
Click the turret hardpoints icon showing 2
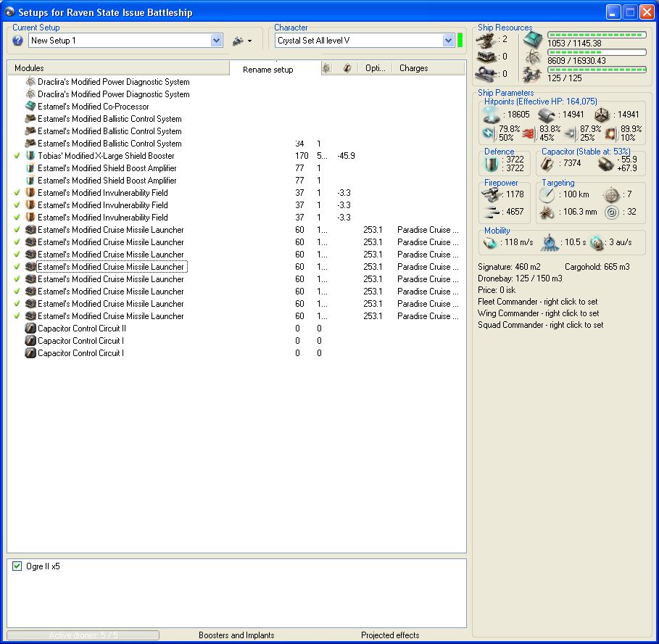486,40
